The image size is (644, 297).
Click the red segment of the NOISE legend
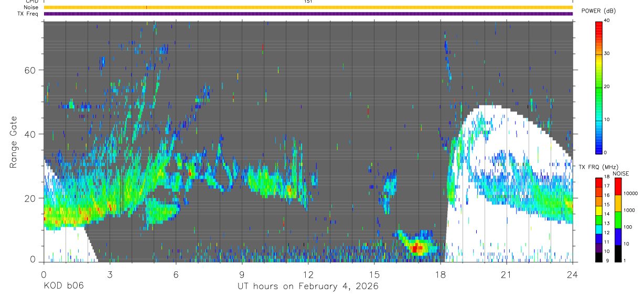tap(618, 186)
